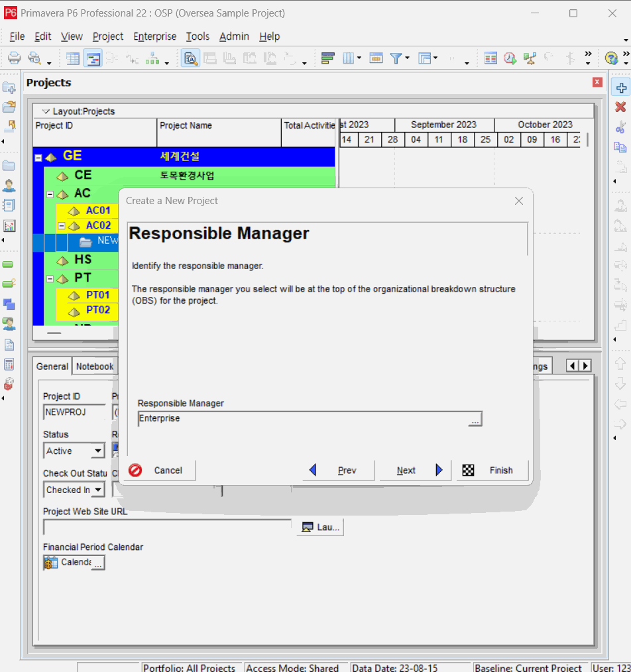
Task: Select the General tab
Action: pyautogui.click(x=52, y=366)
